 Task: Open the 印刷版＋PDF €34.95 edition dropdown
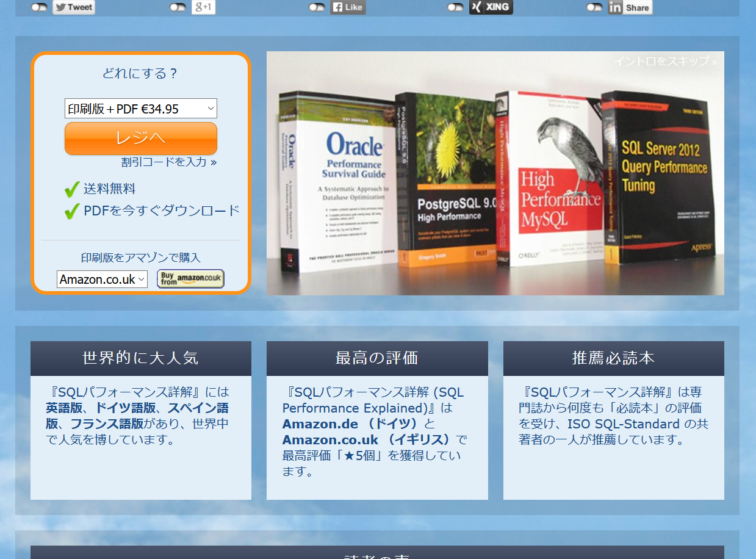pyautogui.click(x=141, y=109)
